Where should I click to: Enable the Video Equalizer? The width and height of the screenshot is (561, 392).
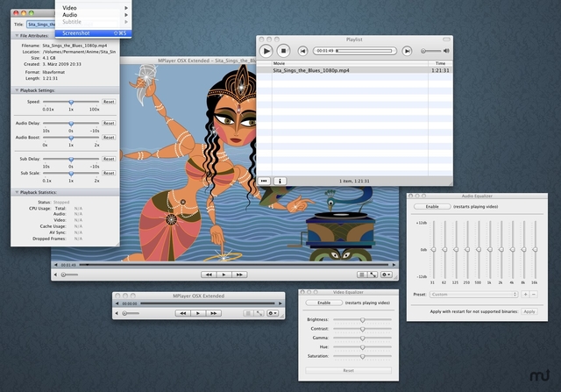(x=324, y=303)
